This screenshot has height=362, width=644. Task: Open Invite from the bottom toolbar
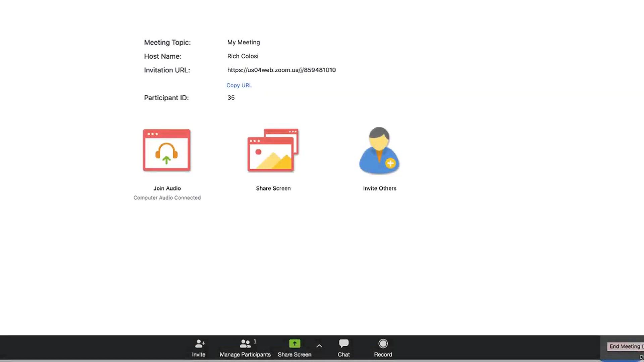[x=199, y=348]
